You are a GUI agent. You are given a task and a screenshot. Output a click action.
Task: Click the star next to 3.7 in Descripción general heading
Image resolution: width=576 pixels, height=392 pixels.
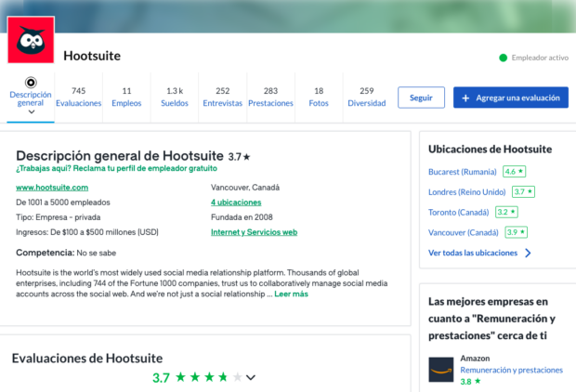pos(247,157)
